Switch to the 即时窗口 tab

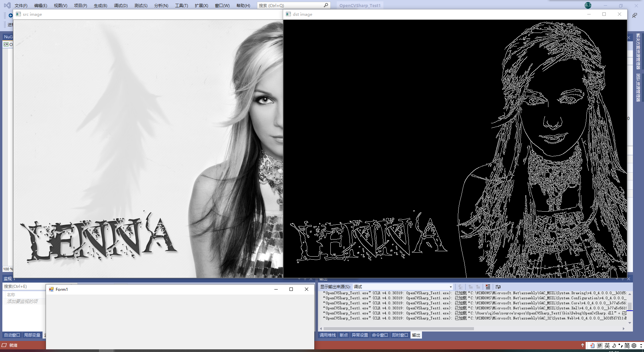[400, 335]
